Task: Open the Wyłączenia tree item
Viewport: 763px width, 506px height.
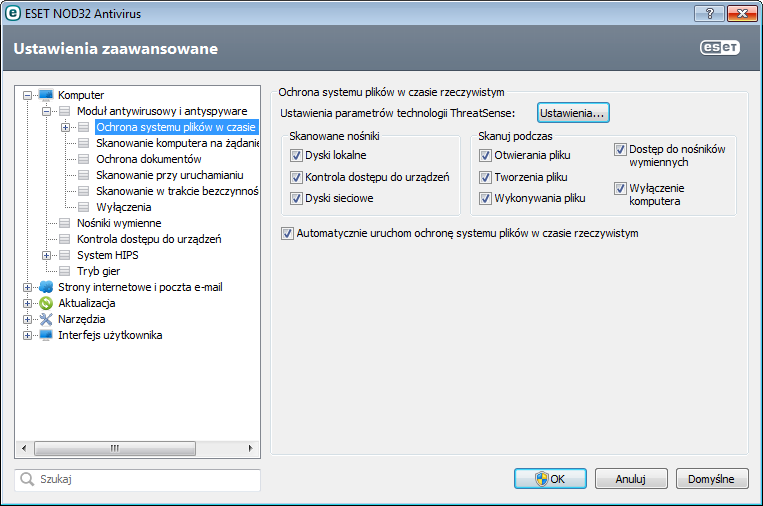Action: click(124, 207)
